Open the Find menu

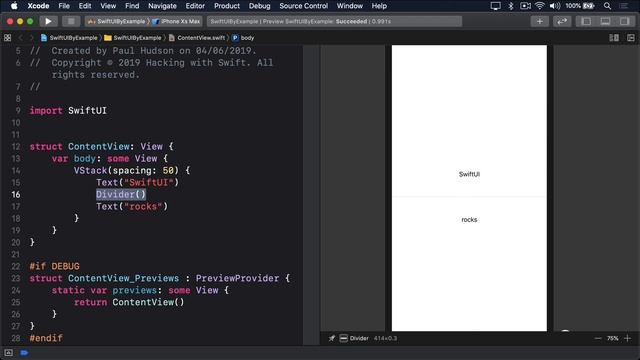[132, 6]
